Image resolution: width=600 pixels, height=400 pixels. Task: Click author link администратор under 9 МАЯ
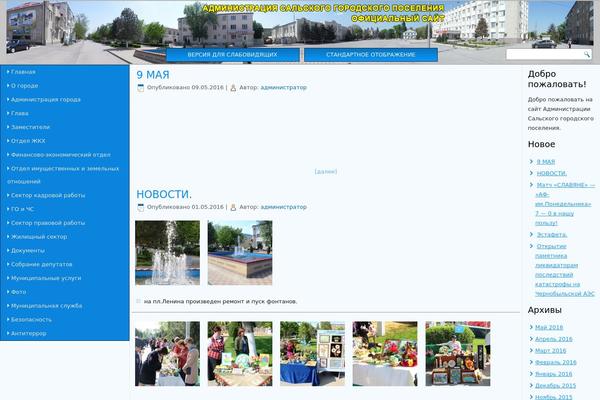(284, 88)
